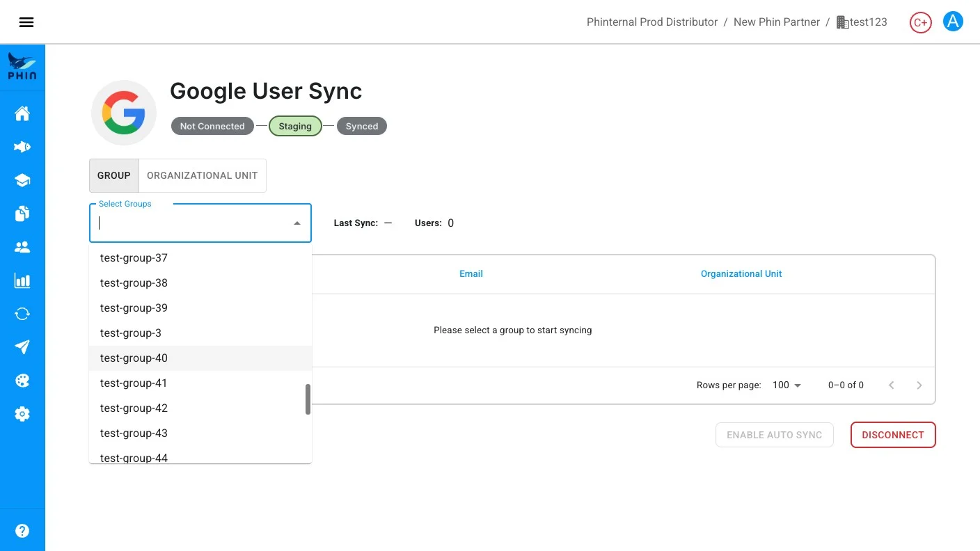
Task: Open the account avatar A
Action: [x=953, y=22]
